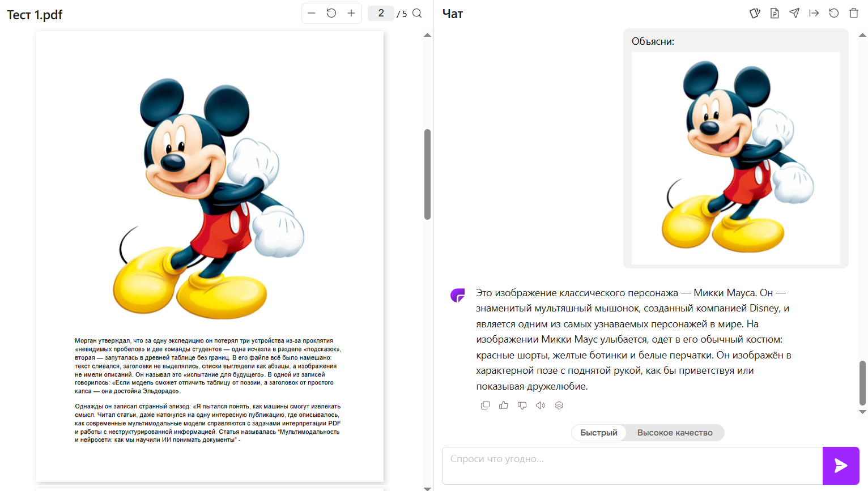
Task: Send a message with the purple arrow button
Action: click(841, 466)
